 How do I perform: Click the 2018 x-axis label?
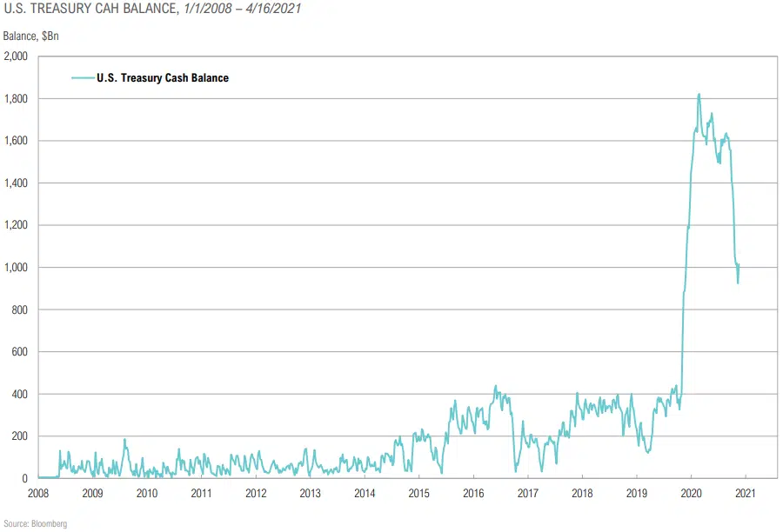click(x=582, y=494)
